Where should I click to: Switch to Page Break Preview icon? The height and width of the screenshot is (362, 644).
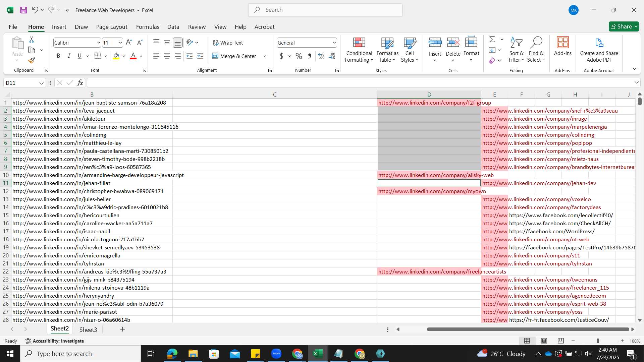[x=561, y=341]
